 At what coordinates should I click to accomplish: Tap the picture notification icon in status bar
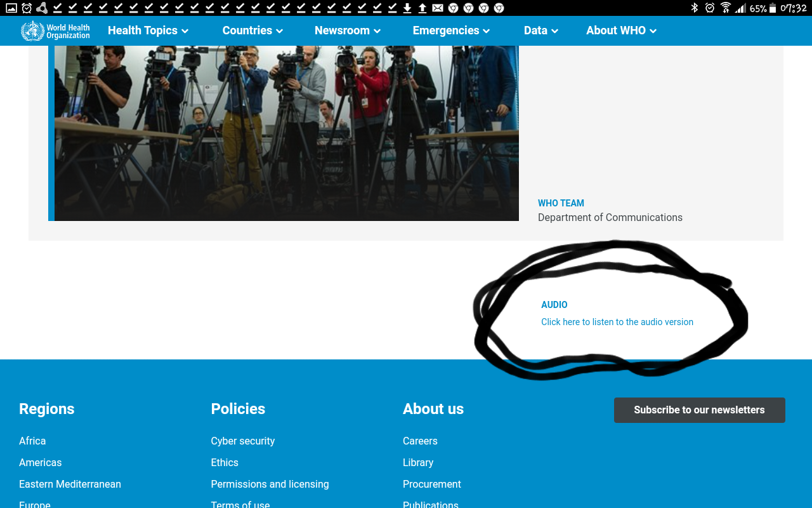point(11,8)
